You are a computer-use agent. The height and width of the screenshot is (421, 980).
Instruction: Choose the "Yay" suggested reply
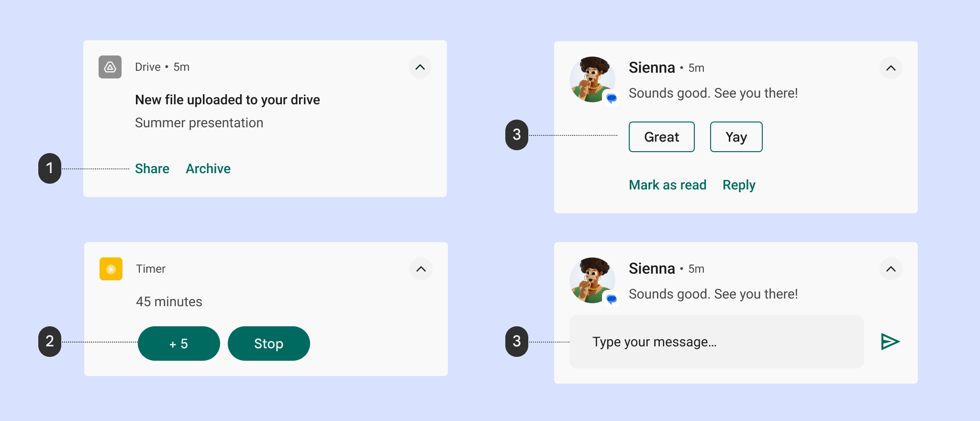[x=736, y=137]
